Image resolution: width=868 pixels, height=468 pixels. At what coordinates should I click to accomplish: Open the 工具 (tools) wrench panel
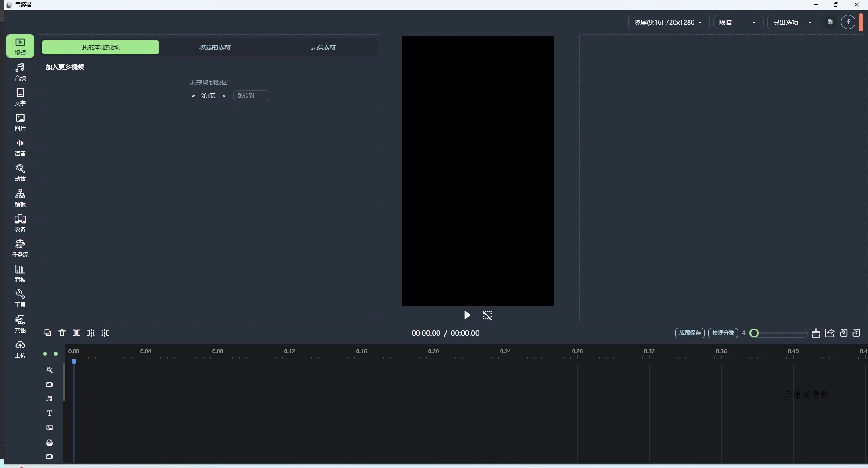[20, 298]
